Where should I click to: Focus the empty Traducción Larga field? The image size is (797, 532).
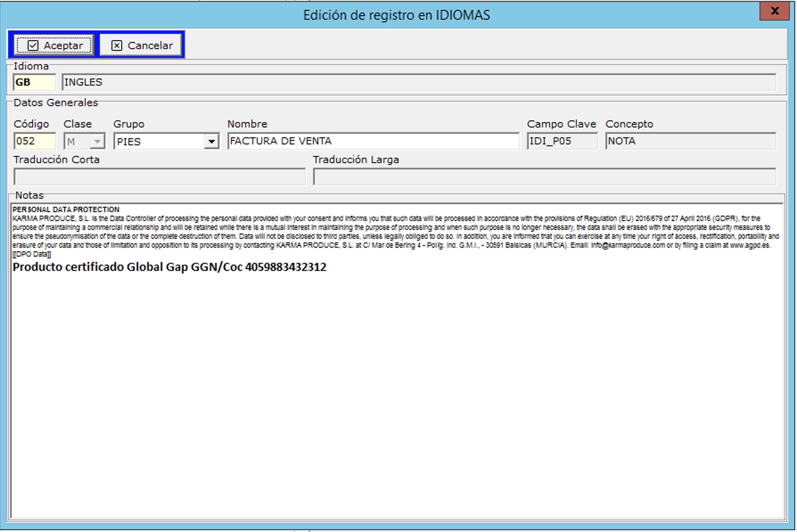coord(544,177)
